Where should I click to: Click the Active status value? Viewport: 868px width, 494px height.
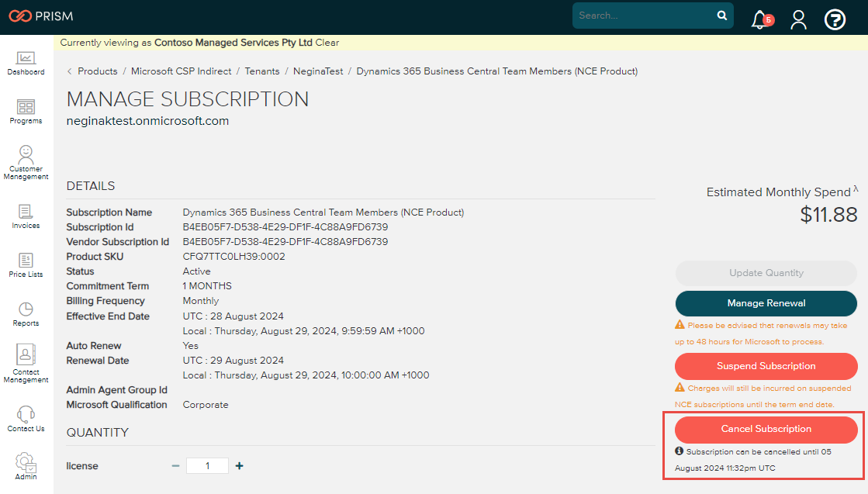coord(196,271)
